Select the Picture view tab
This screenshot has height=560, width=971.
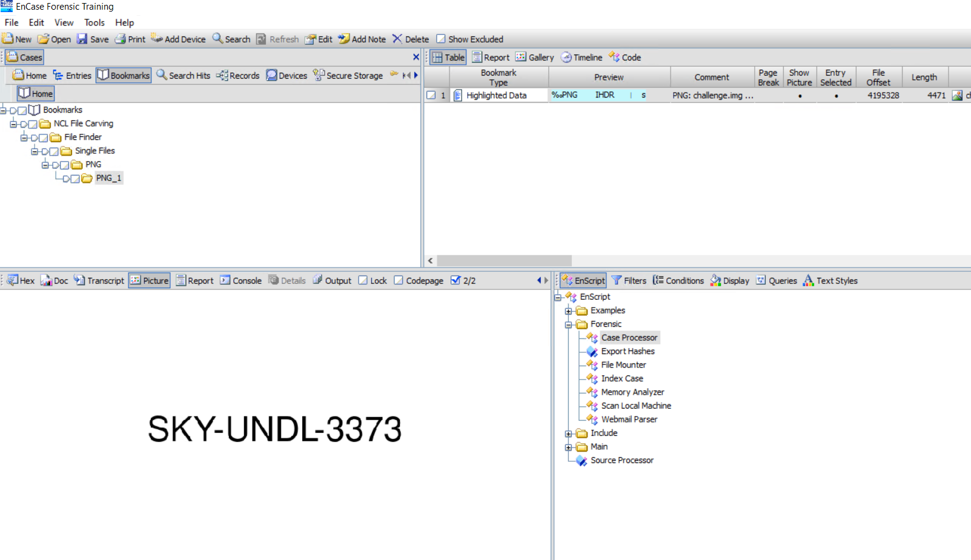(x=149, y=280)
